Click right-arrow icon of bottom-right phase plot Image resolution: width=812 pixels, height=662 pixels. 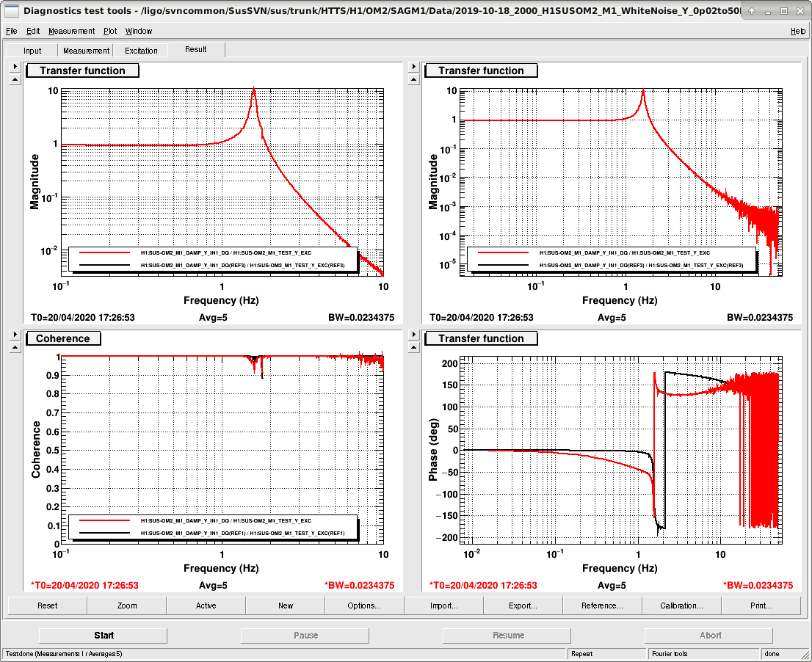pos(413,335)
